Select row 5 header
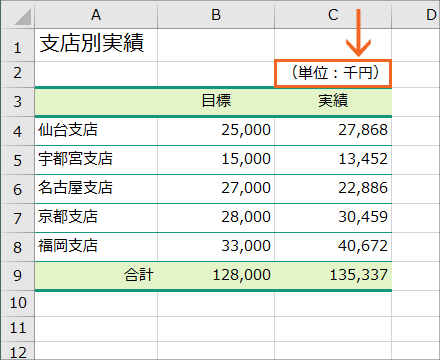This screenshot has width=440, height=360. pos(17,160)
